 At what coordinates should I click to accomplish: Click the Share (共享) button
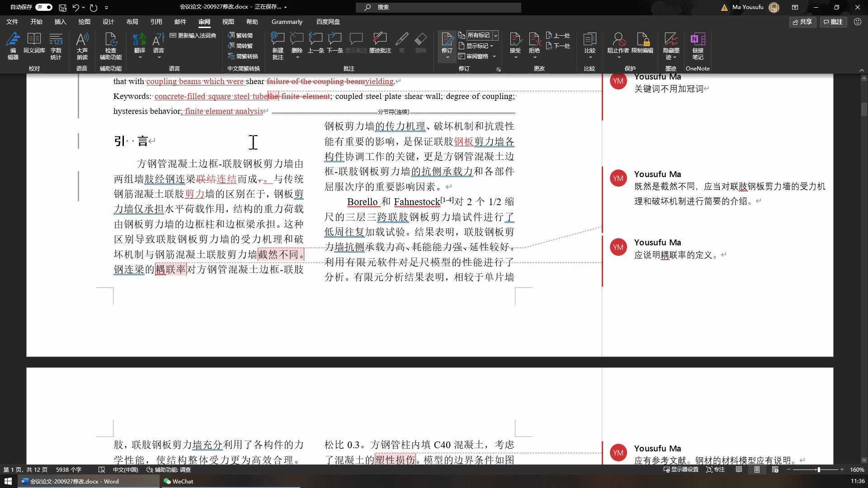point(802,22)
